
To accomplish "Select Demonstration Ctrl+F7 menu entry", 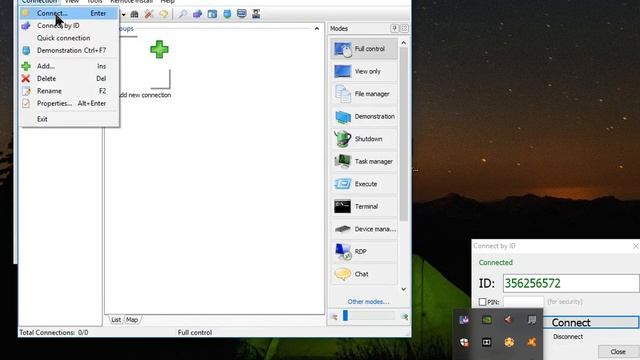I will click(69, 51).
